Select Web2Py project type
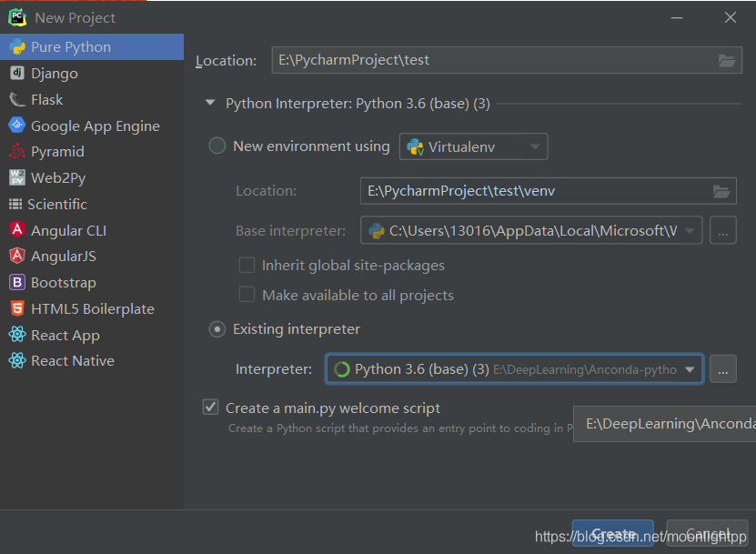 [92, 178]
